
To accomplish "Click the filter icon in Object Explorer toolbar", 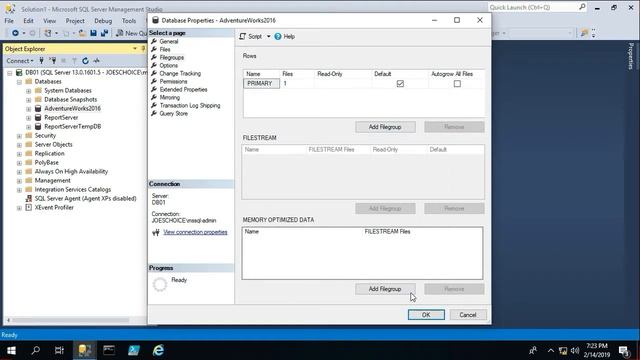I will (x=74, y=61).
